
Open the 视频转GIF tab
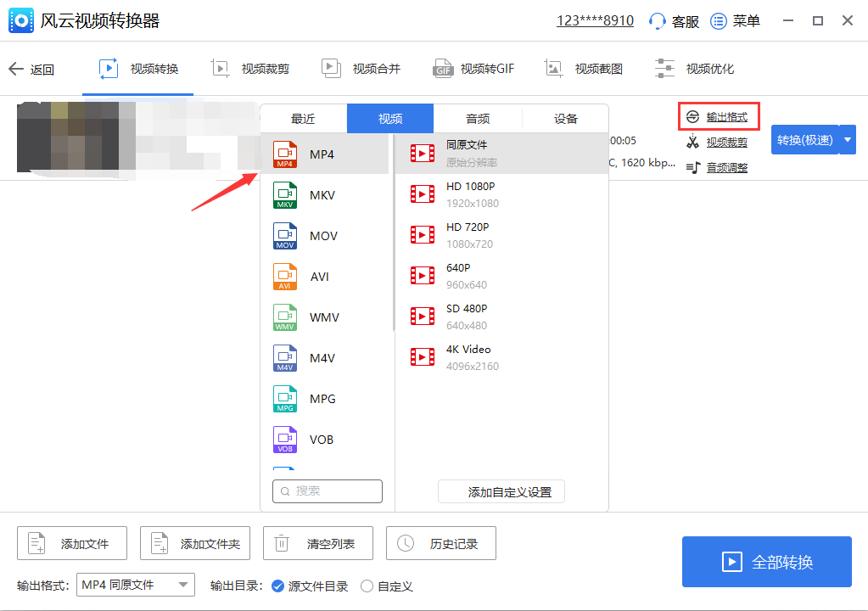tap(473, 69)
